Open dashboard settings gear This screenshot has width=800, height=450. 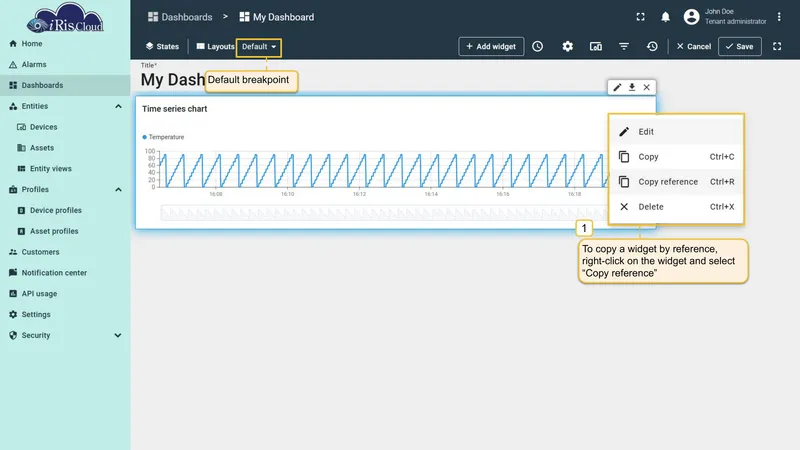[567, 46]
